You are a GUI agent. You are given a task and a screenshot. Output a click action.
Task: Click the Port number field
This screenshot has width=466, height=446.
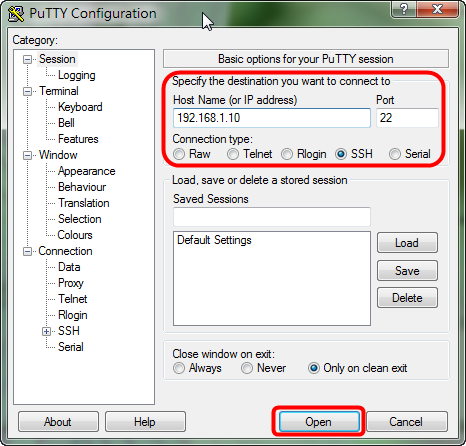pos(407,118)
